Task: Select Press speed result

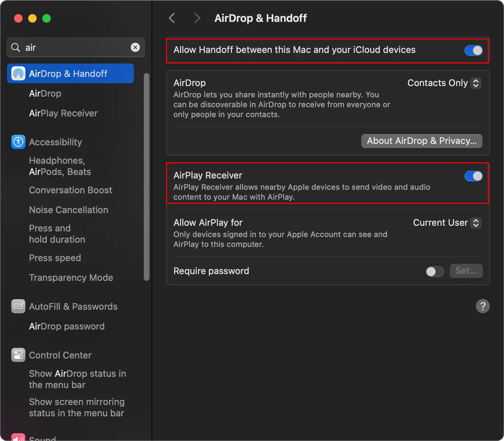Action: [x=55, y=258]
